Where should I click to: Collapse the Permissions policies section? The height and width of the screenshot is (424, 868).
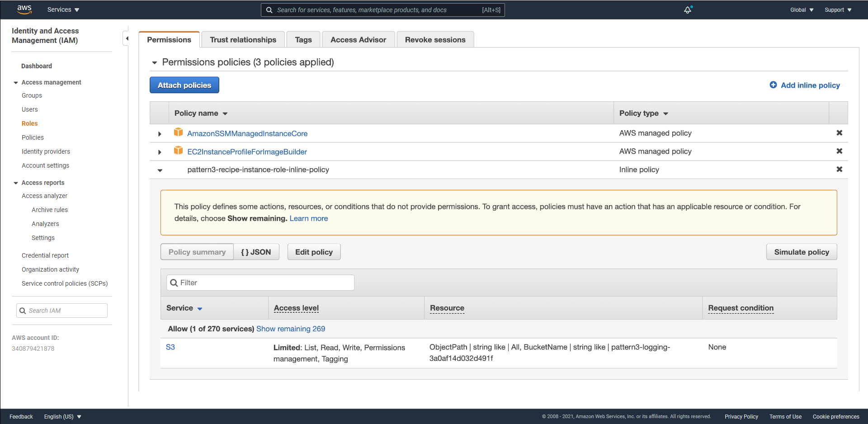pos(155,63)
